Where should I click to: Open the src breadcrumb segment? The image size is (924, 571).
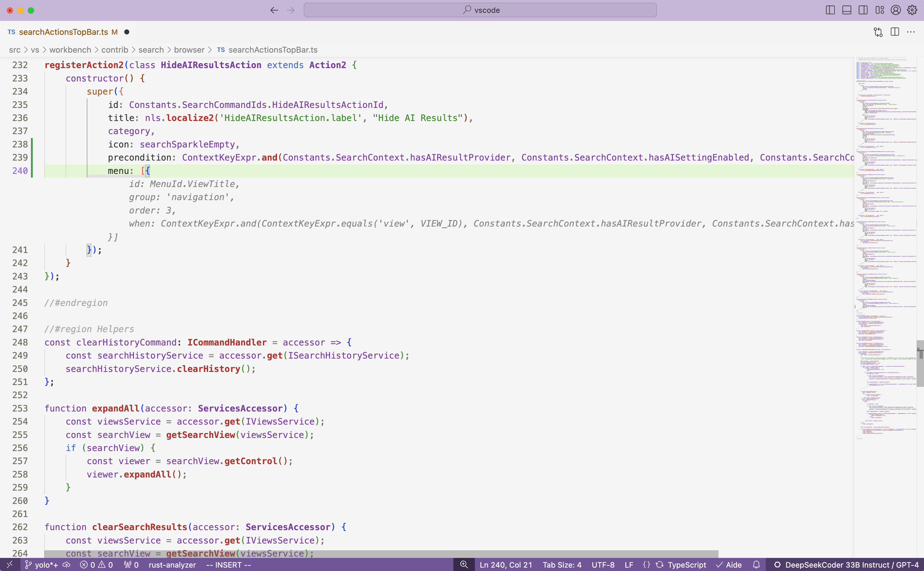tap(15, 50)
